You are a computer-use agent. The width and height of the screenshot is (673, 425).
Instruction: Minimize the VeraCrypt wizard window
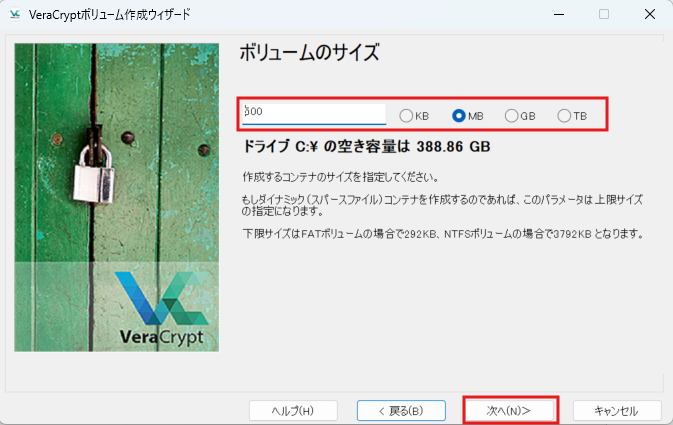click(559, 14)
